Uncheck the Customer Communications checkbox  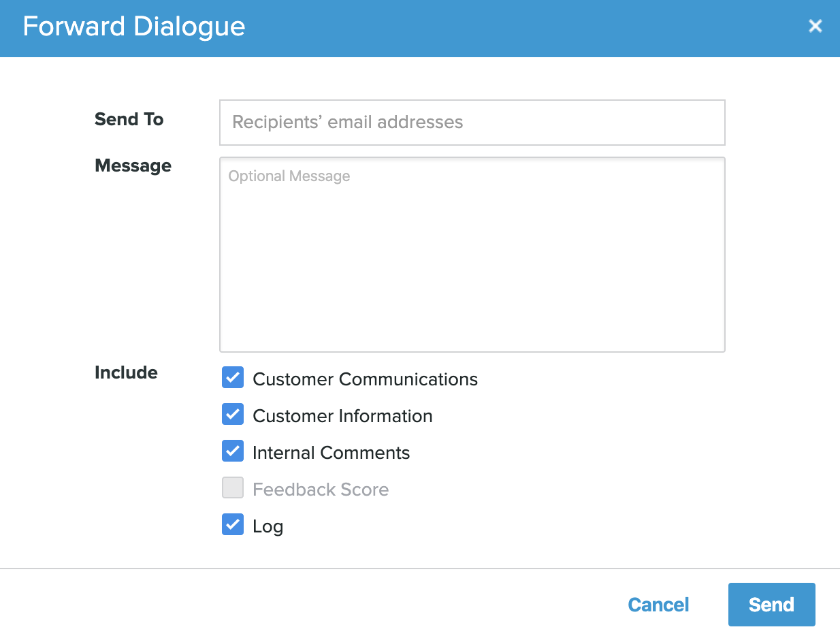(233, 378)
